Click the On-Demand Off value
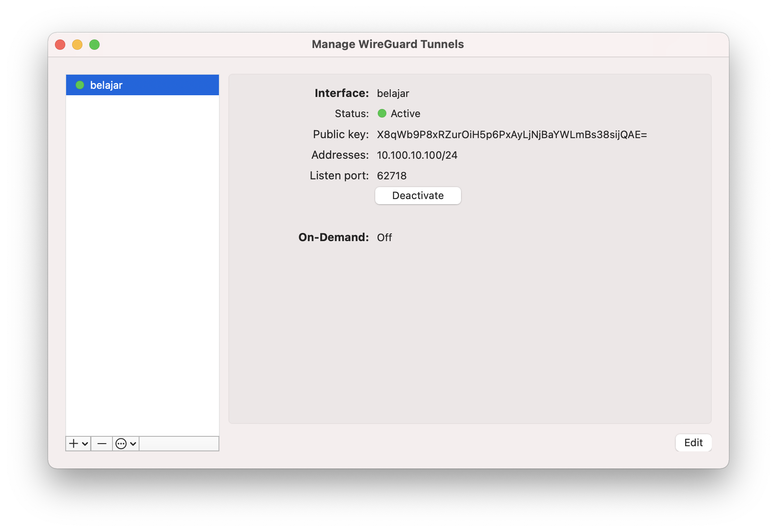 click(384, 238)
